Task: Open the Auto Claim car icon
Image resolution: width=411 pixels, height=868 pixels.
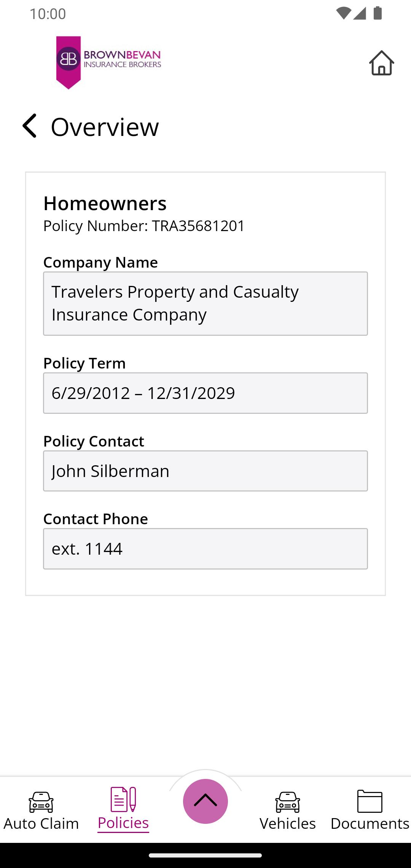Action: 41,802
